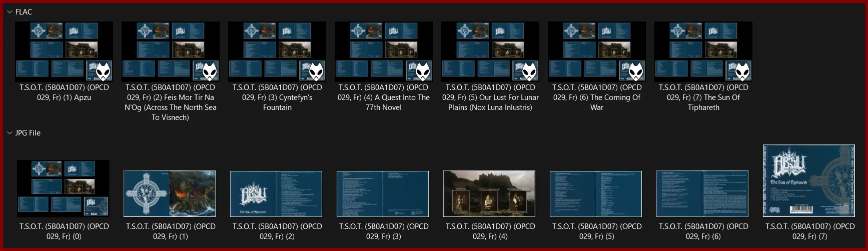Select the (6) The Coming Of War thumbnail
868x251 pixels.
point(597,51)
